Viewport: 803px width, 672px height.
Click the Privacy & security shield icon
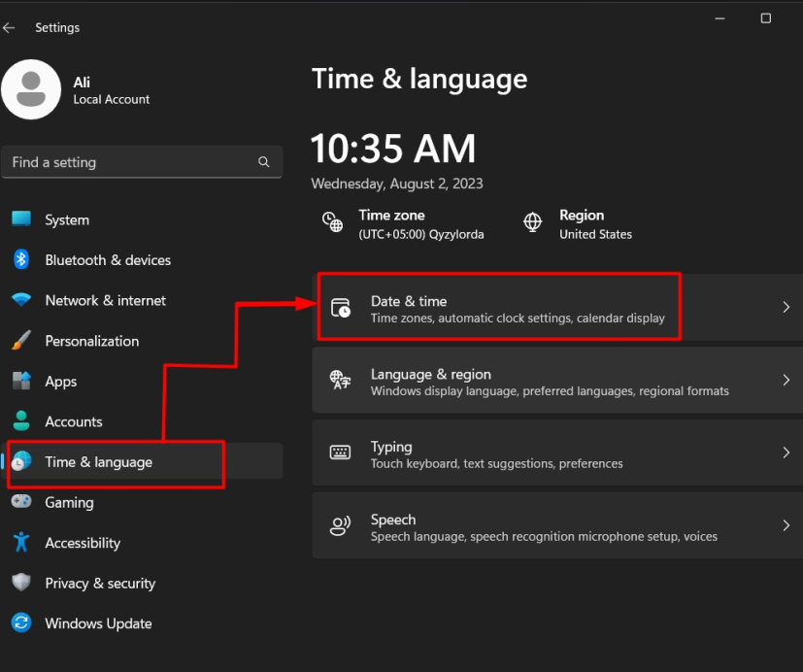21,583
